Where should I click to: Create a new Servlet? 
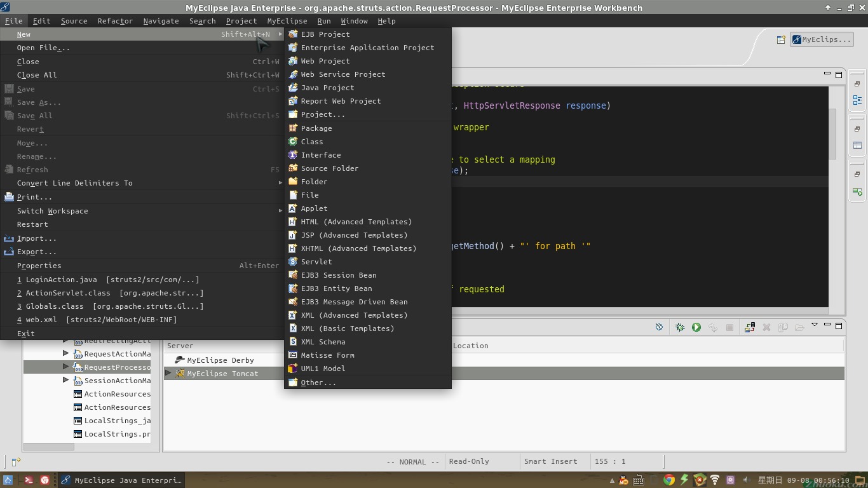click(x=368, y=262)
